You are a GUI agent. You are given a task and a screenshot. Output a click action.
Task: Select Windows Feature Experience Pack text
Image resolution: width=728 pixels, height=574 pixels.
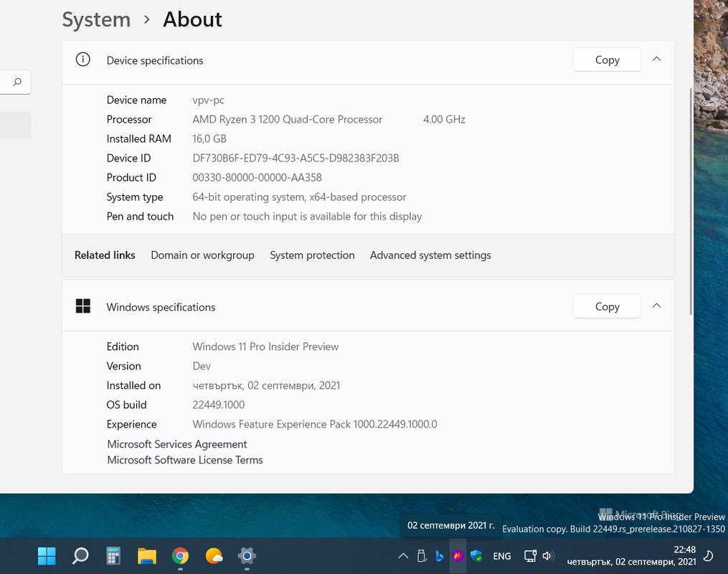coord(315,425)
